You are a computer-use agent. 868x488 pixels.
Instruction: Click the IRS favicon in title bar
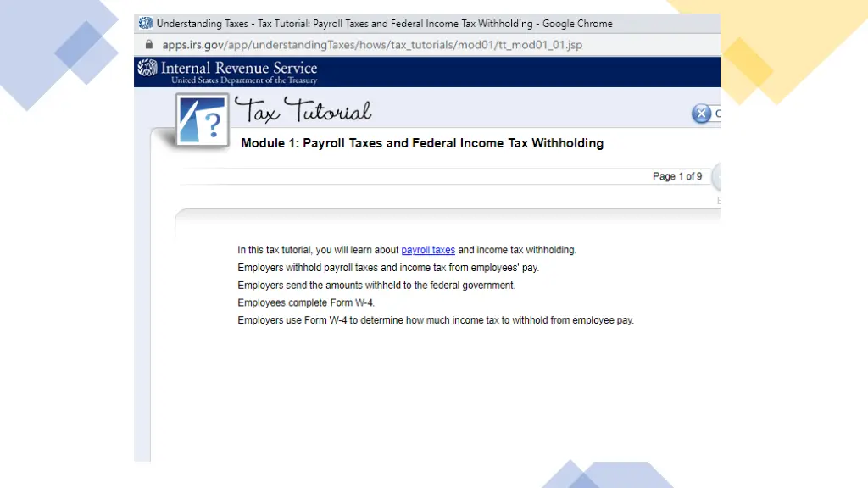[145, 23]
